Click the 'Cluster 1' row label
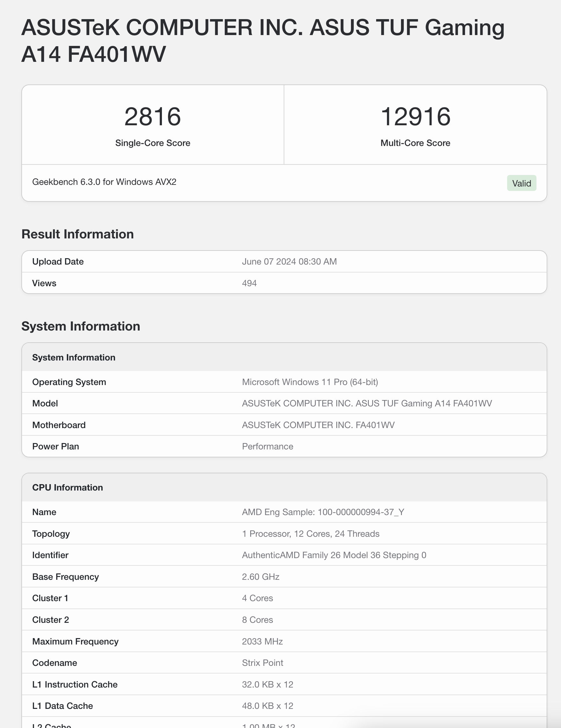This screenshot has height=728, width=561. pyautogui.click(x=50, y=598)
